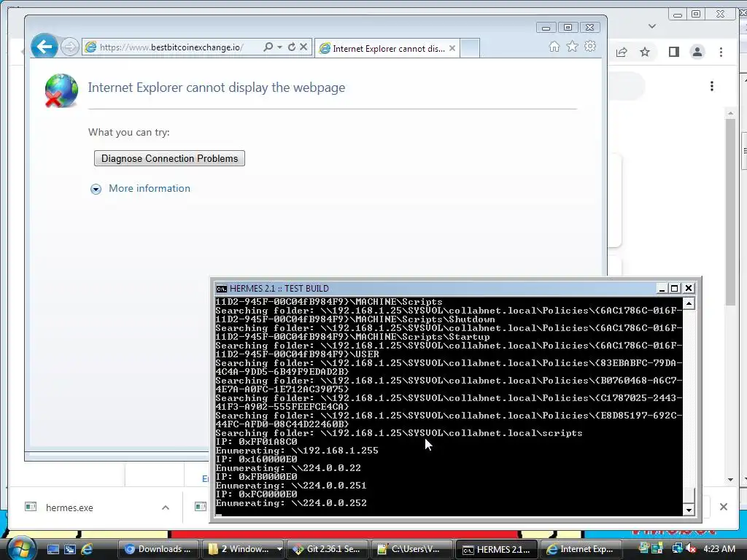Image resolution: width=747 pixels, height=560 pixels.
Task: Switch to Internet Exp... taskbar button
Action: 581,549
